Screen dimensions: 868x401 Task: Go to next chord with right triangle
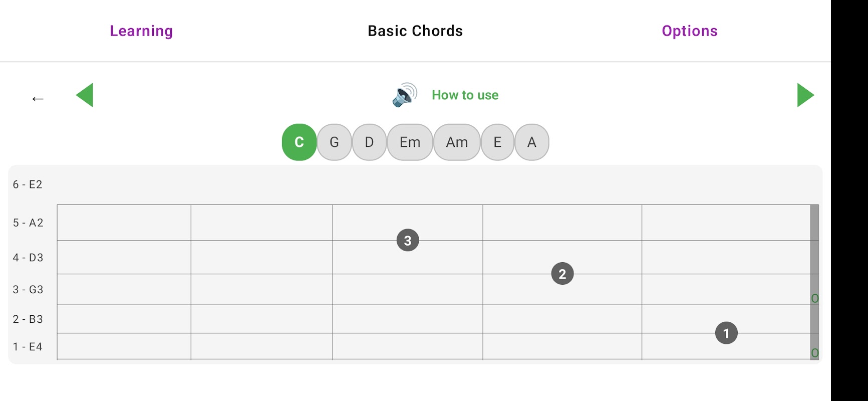click(805, 95)
